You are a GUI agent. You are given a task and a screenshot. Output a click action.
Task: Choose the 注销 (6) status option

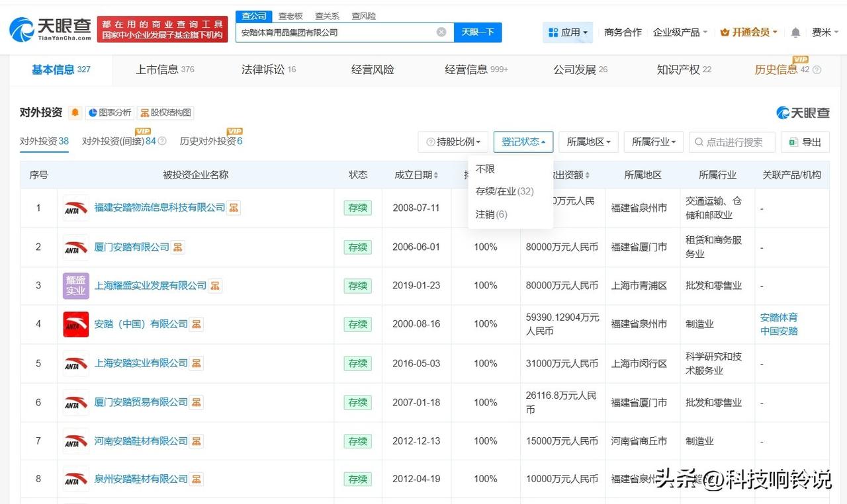click(491, 214)
